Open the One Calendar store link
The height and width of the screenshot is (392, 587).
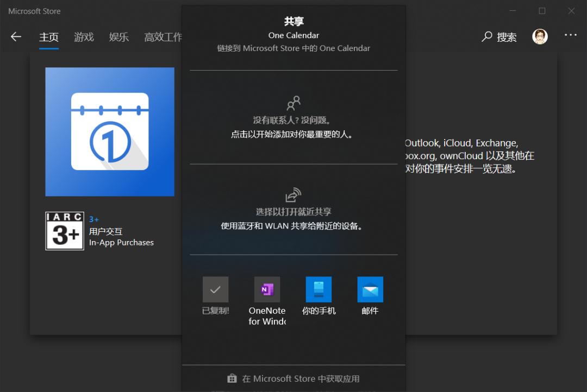point(293,48)
